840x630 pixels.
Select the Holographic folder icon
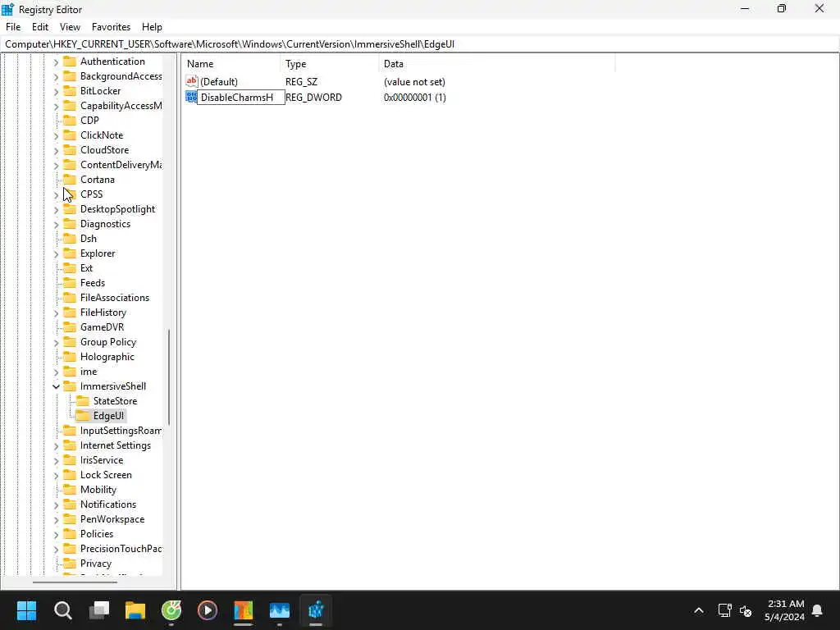tap(70, 357)
